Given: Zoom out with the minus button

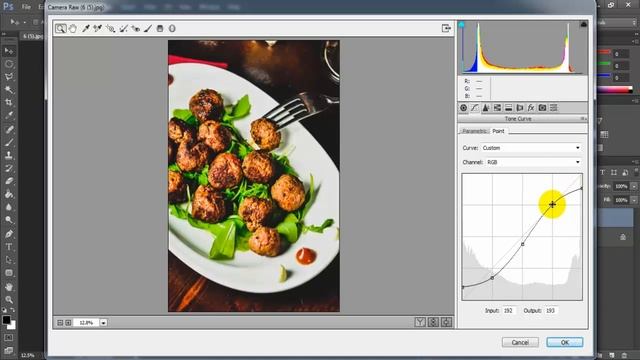Looking at the screenshot, I should click(60, 322).
